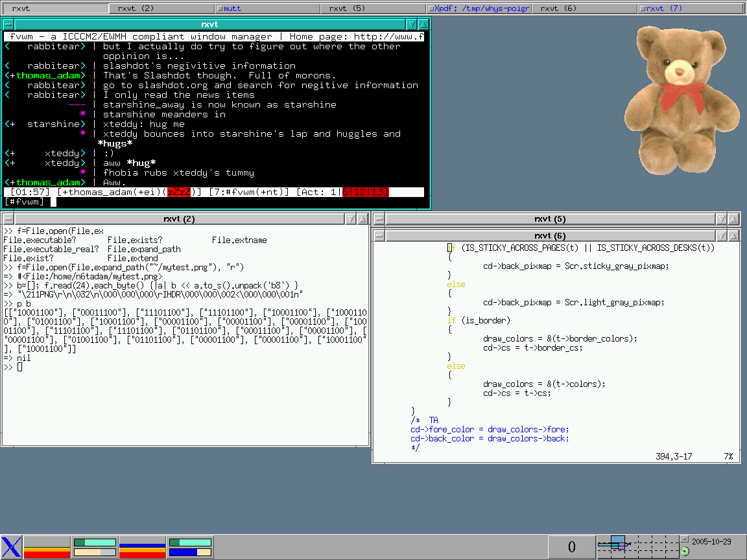Click the red activity numbers 6|12|13
The image size is (747, 560).
pos(366,192)
